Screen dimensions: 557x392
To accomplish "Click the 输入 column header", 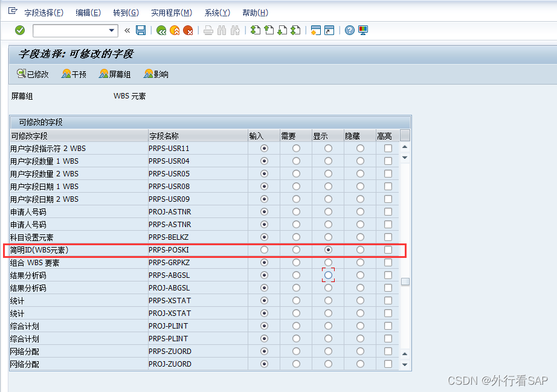I will (x=264, y=136).
